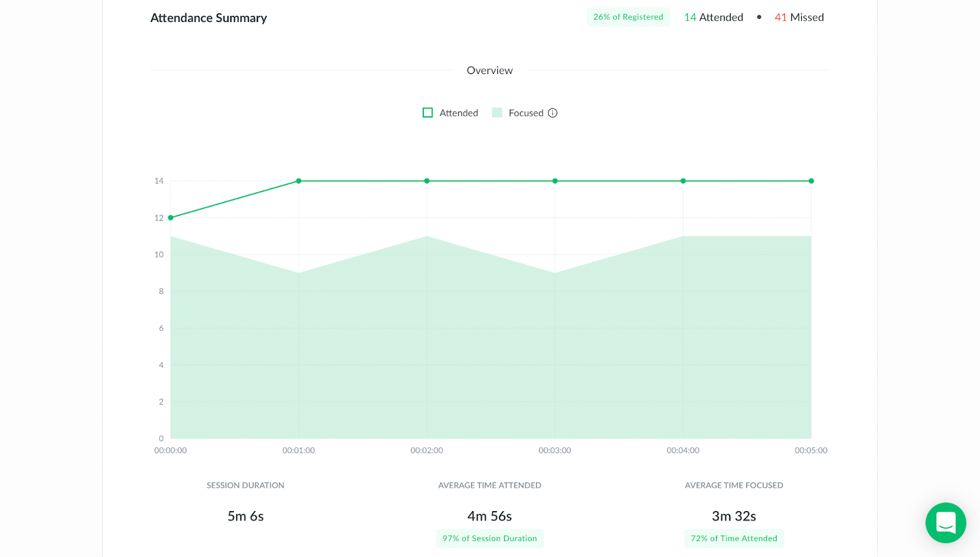
Task: Select the data point at 00:01:00
Action: [299, 181]
